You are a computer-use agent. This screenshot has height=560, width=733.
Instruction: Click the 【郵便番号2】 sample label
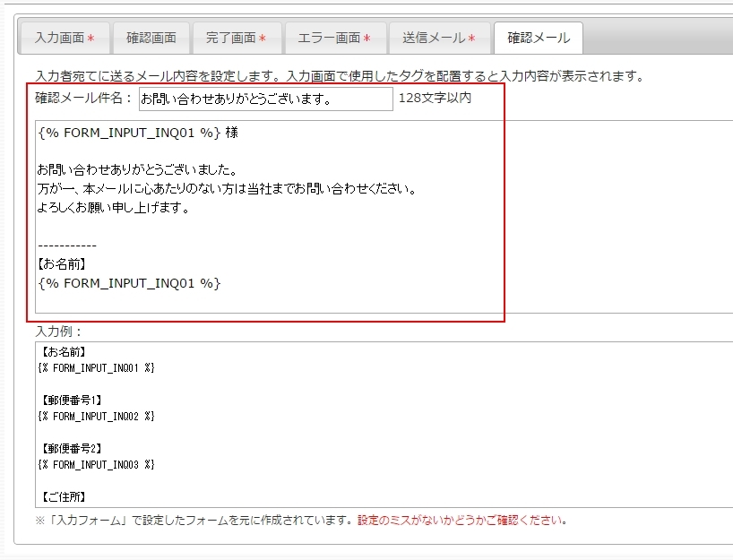coord(67,448)
